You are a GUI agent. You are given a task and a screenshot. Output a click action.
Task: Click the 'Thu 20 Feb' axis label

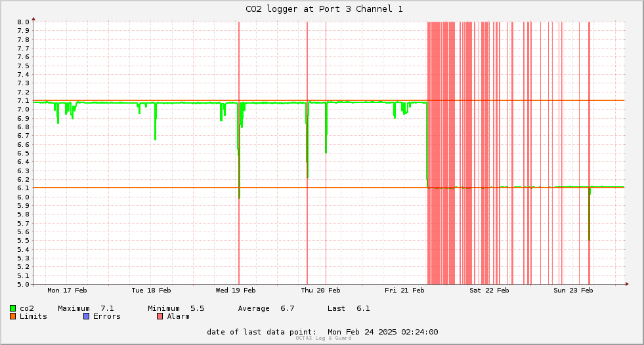point(320,290)
